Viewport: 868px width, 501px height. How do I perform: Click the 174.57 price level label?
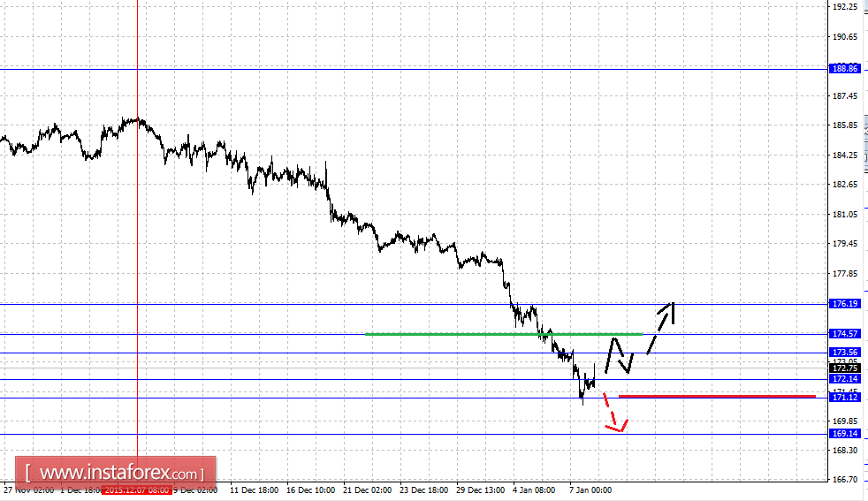point(845,334)
